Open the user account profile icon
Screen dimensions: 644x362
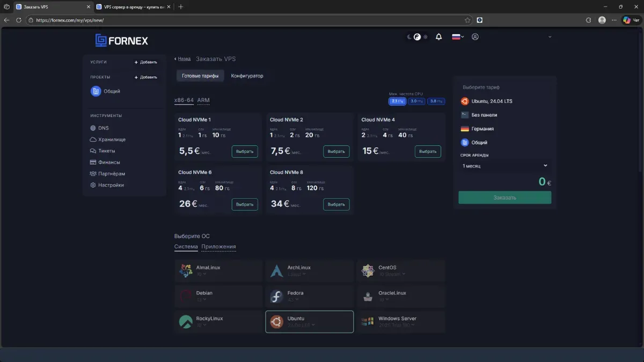tap(475, 37)
